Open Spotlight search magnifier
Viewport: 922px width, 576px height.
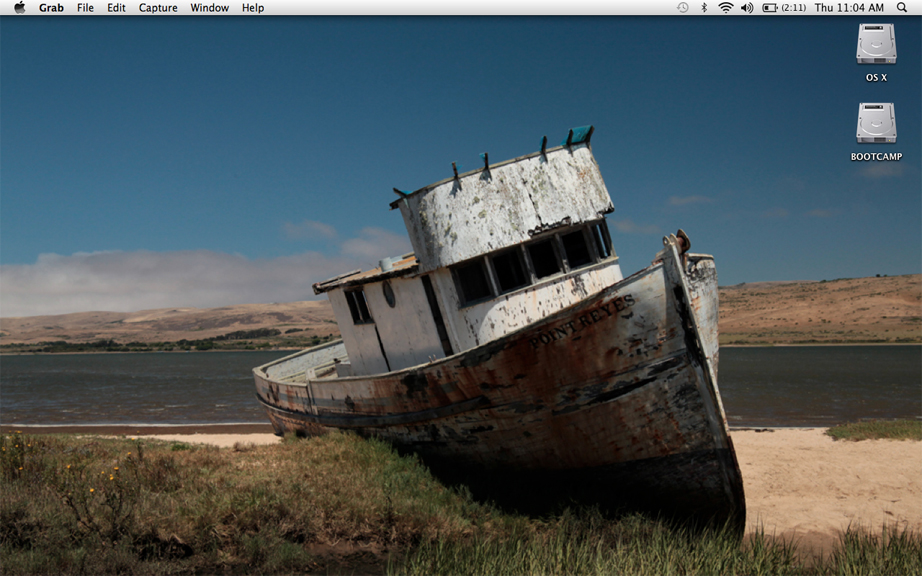point(902,8)
